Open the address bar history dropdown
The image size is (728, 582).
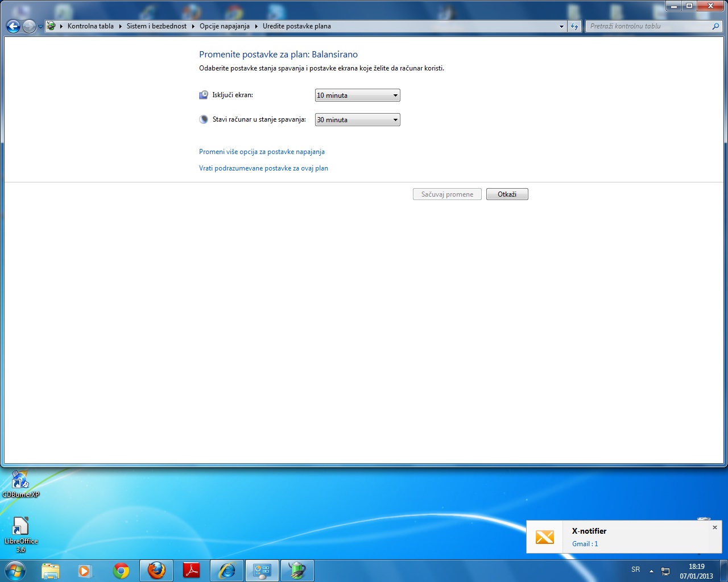click(x=561, y=26)
